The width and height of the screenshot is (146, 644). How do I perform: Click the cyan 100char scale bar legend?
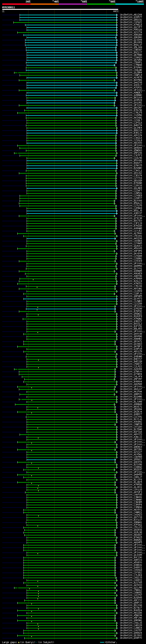click(108, 642)
